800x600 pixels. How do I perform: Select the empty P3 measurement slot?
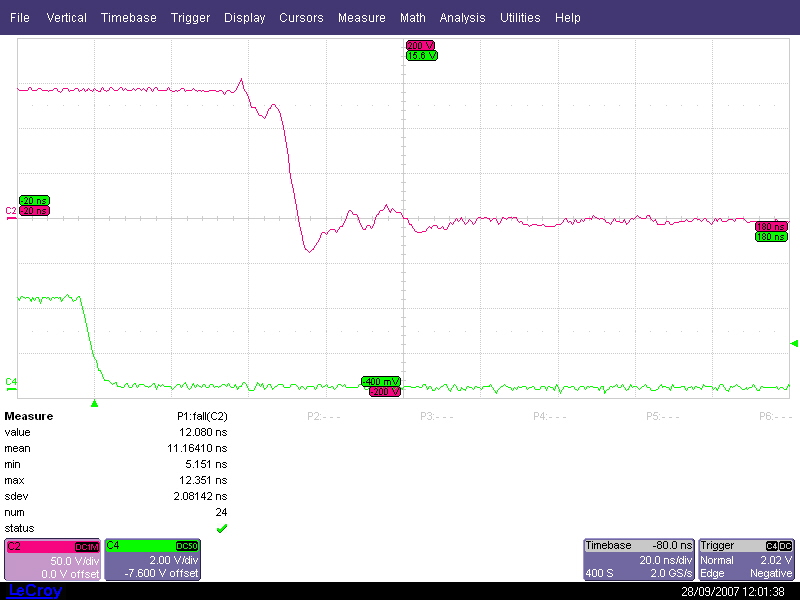pos(437,416)
